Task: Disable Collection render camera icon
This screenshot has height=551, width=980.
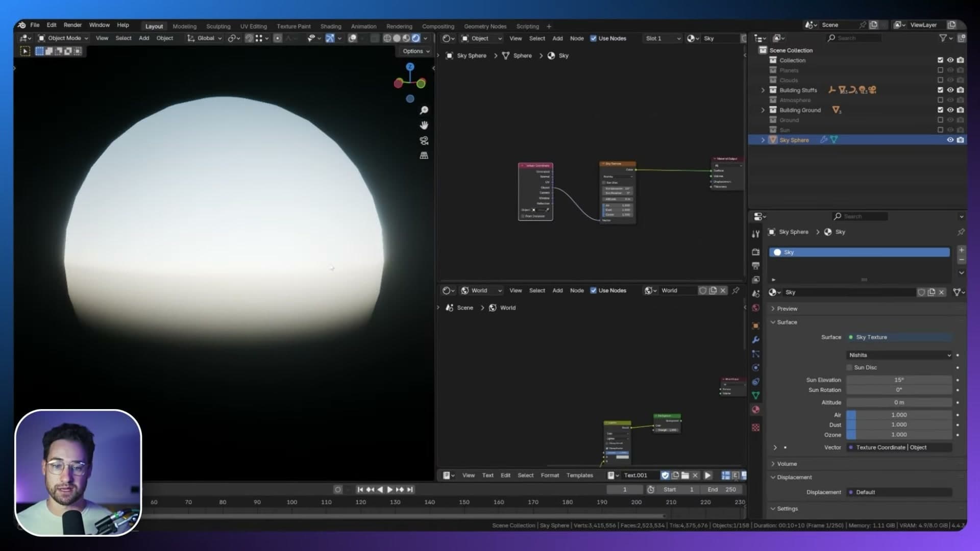Action: click(x=961, y=60)
